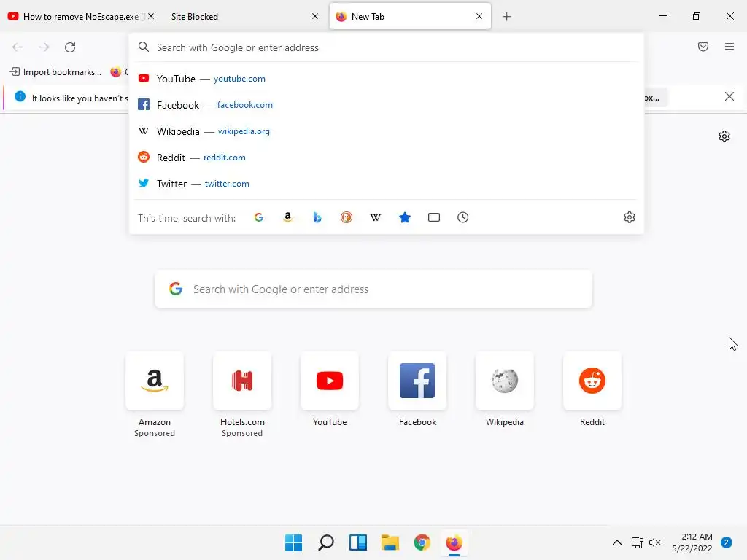Search bookmarks using the star icon
This screenshot has height=560, width=747.
pos(404,217)
